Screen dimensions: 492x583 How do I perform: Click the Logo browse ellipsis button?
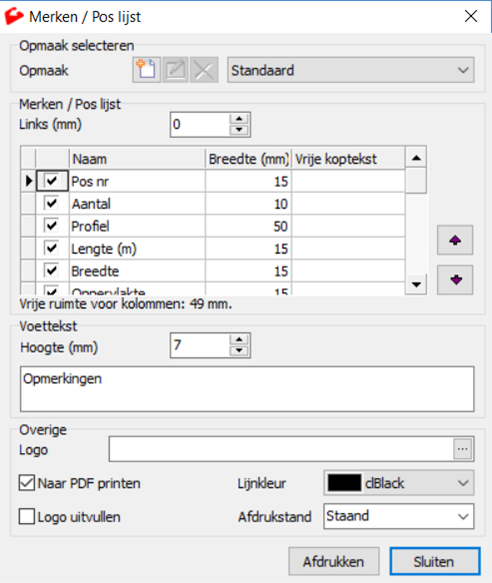(x=463, y=449)
